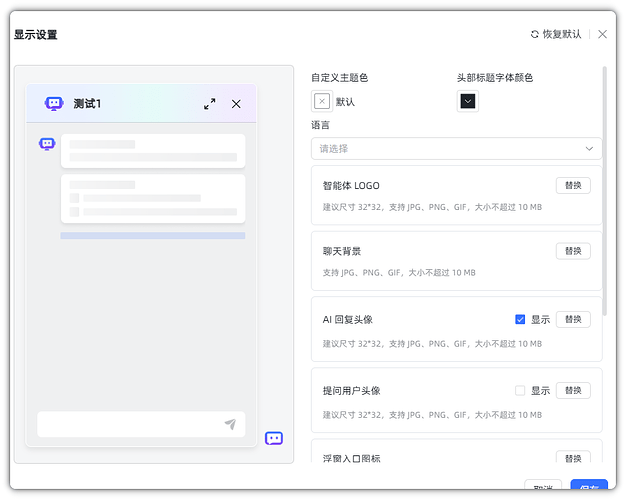
Task: Click the robot logo in preview header
Action: 54,104
